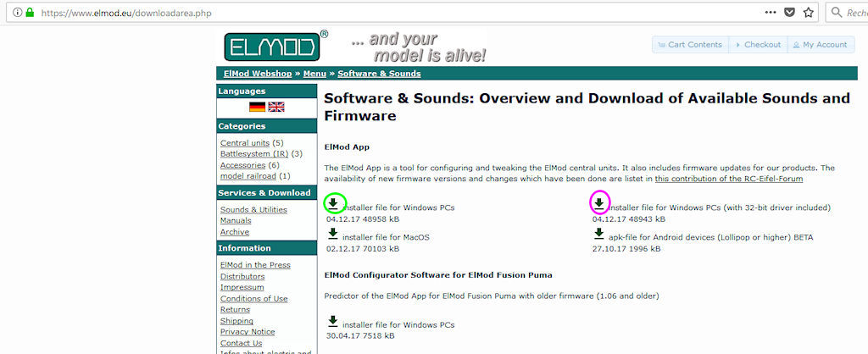
Task: Open the Archive link
Action: [235, 232]
